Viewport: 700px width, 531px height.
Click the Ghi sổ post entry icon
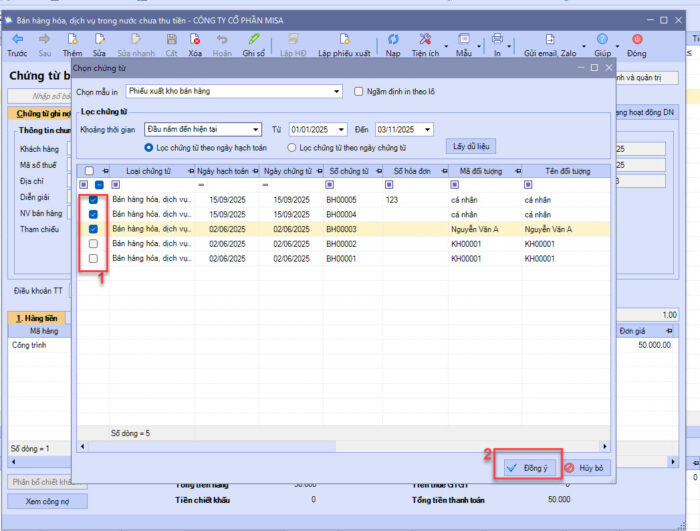253,38
